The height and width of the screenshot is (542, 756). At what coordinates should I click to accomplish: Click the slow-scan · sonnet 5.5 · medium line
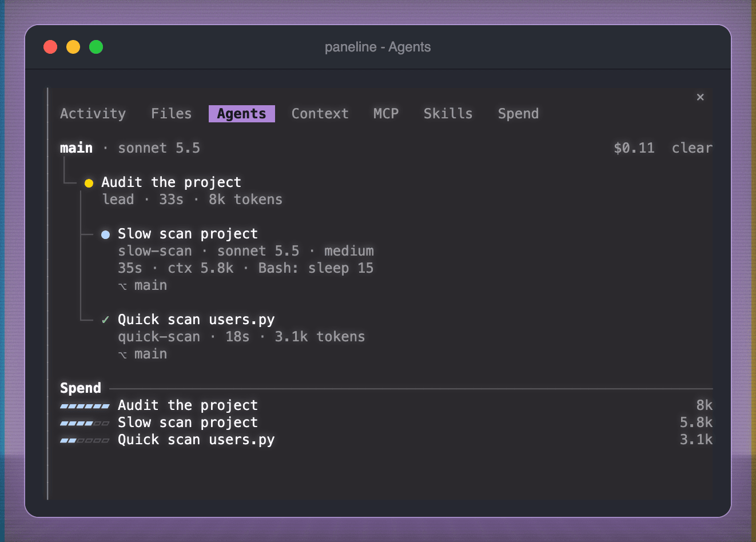246,251
